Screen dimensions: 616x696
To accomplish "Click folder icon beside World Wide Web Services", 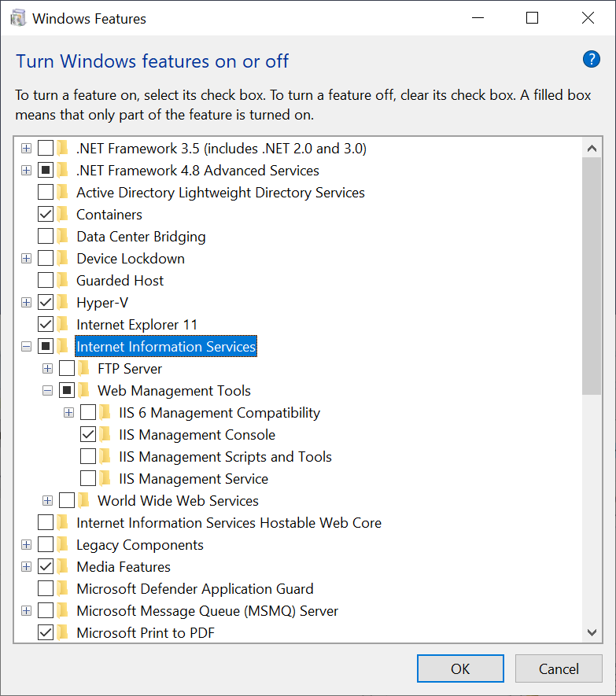I will [83, 501].
